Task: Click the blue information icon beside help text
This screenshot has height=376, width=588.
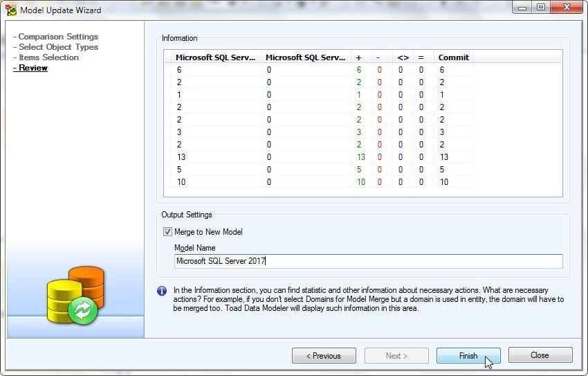Action: [162, 291]
